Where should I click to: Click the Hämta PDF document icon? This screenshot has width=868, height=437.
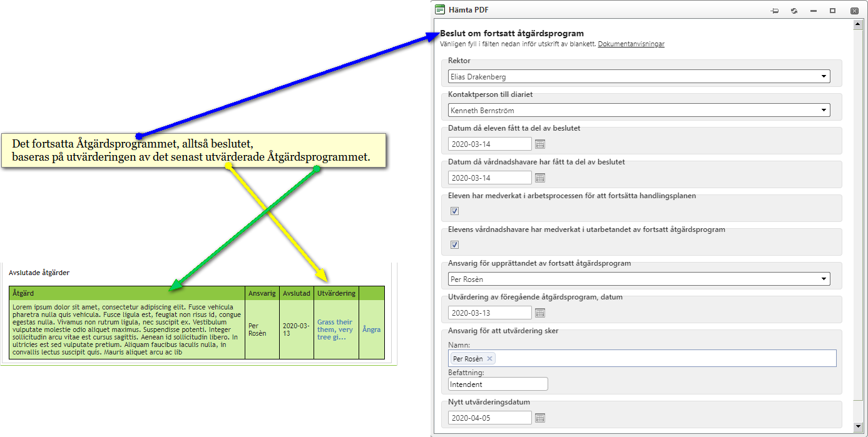(441, 10)
